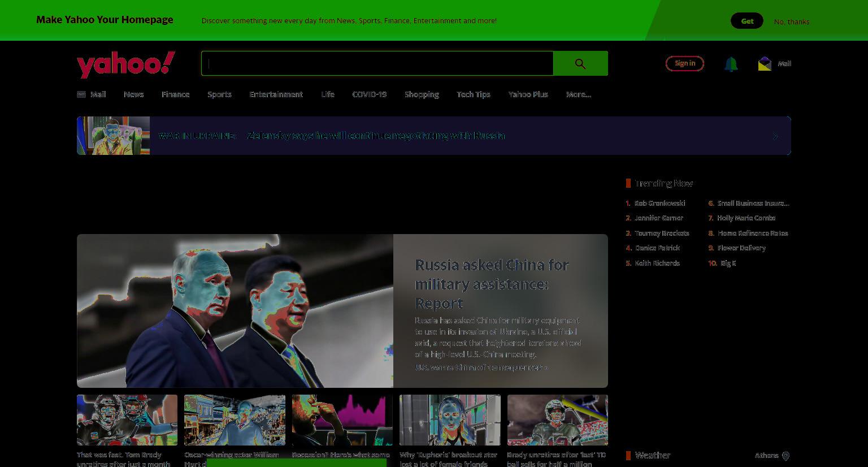Click the weather location pin icon
Image resolution: width=868 pixels, height=467 pixels.
pos(785,456)
